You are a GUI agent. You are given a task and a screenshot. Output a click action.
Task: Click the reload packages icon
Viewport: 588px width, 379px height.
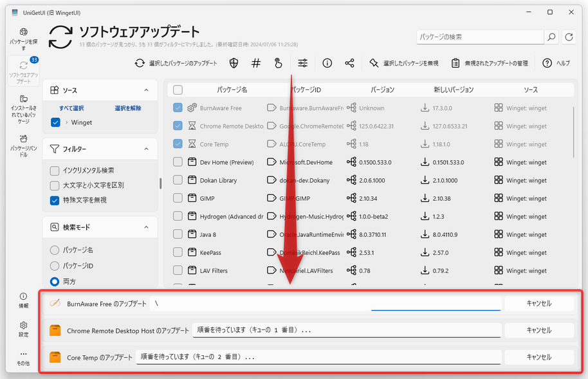pos(569,37)
